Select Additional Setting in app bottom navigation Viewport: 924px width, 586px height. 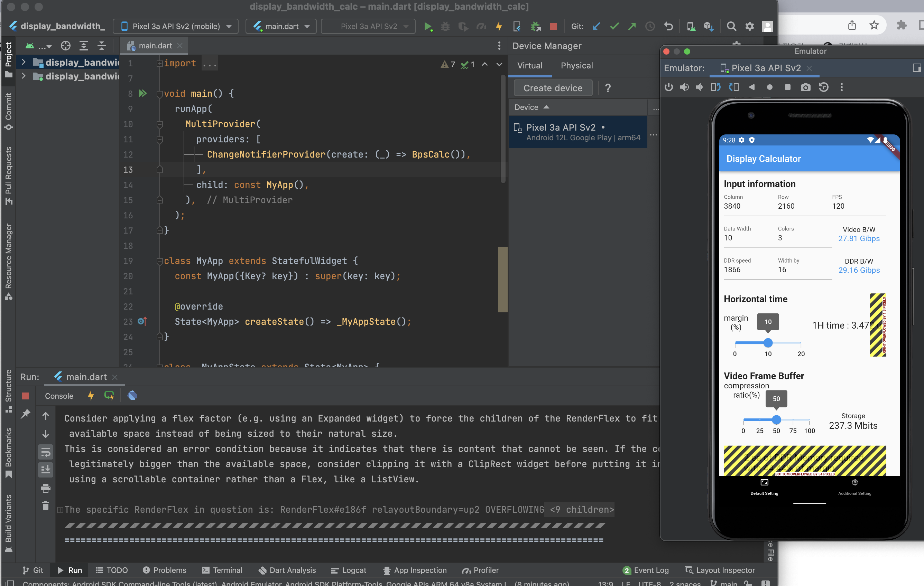click(854, 487)
